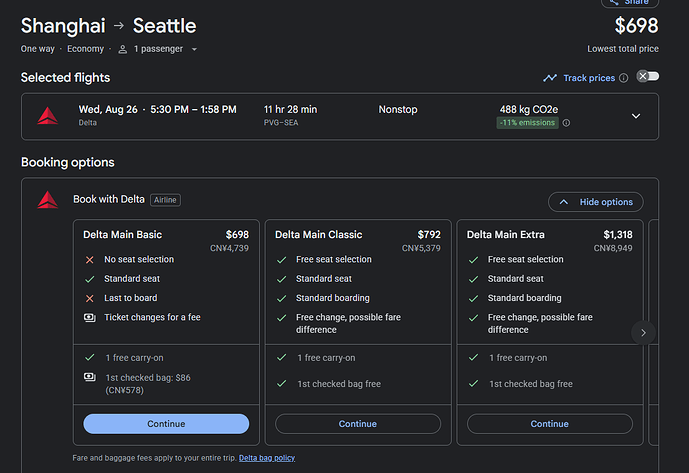Screen dimensions: 689x473
Task: Click the emissions info icon
Action: [566, 123]
